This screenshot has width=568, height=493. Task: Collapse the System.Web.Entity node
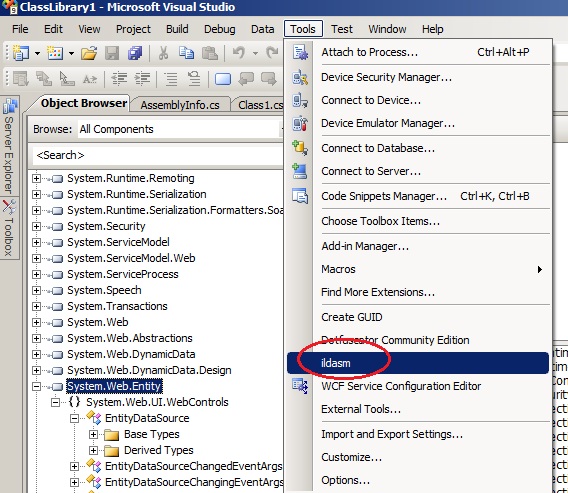point(36,387)
